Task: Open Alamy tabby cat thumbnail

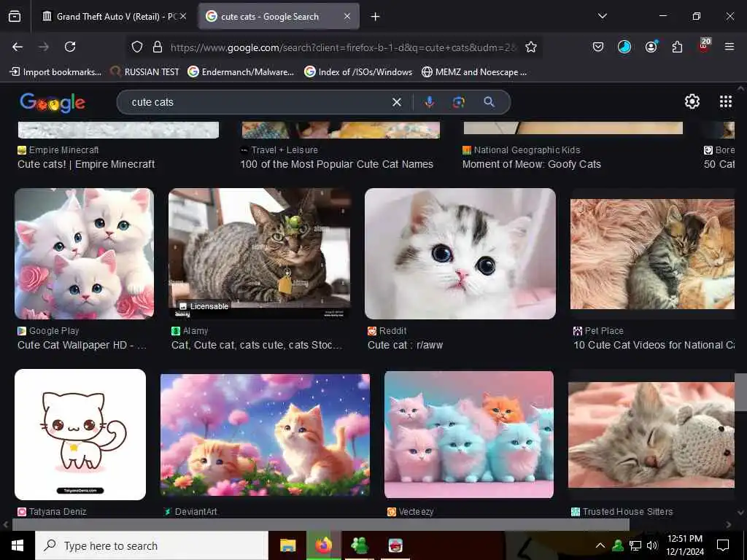Action: pyautogui.click(x=260, y=253)
